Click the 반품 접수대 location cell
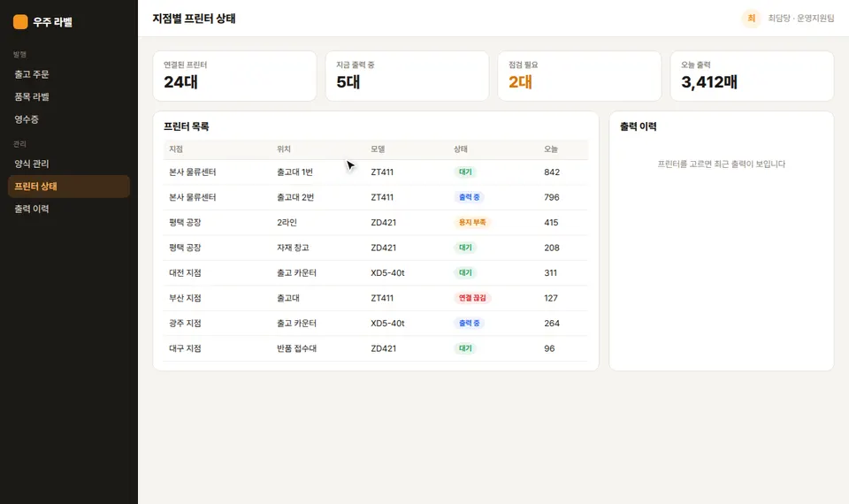Screen dimensions: 849x504 tap(297, 348)
